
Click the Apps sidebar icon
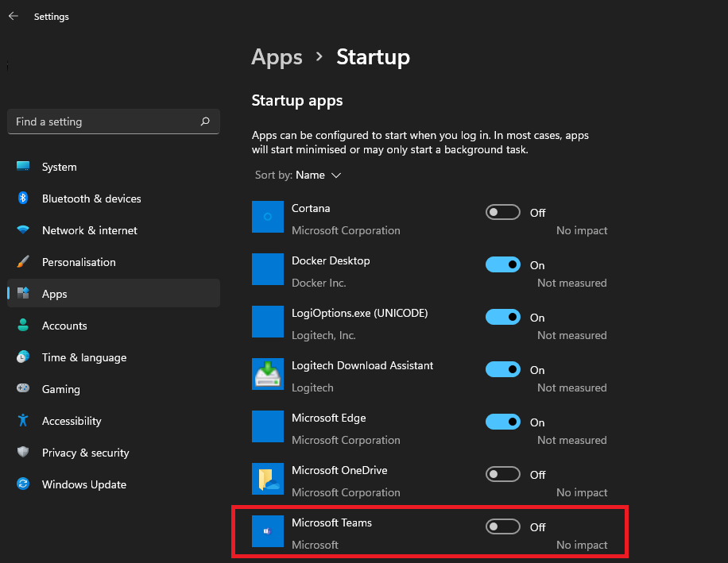[x=23, y=293]
